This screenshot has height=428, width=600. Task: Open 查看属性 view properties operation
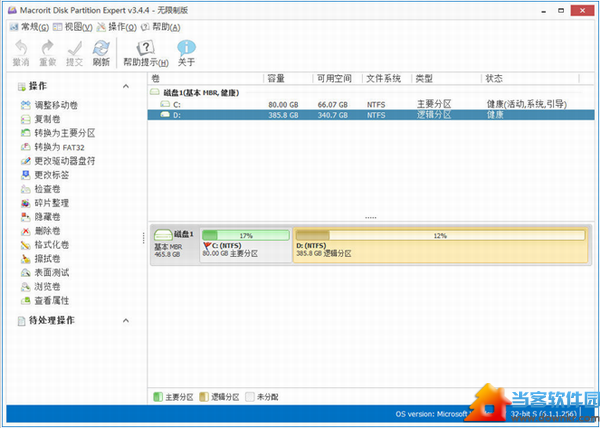click(45, 301)
